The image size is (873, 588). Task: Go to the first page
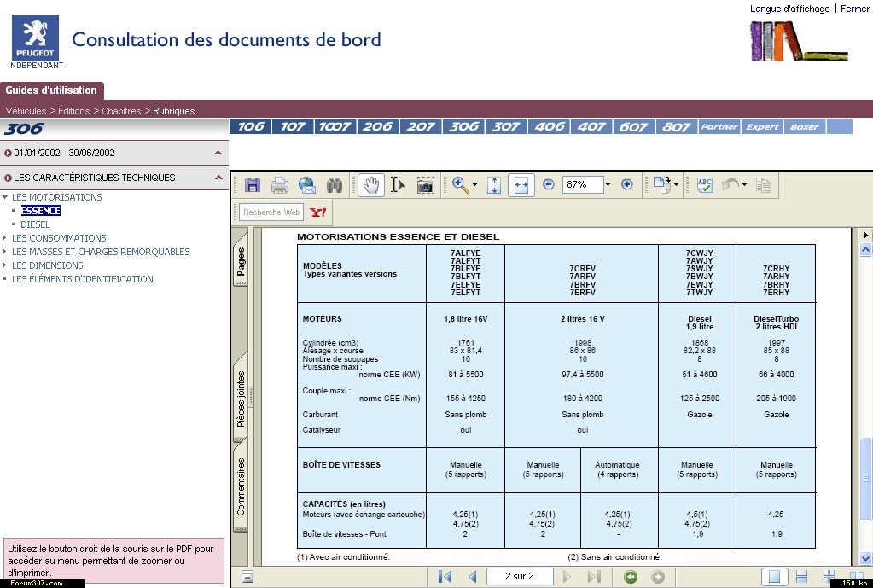point(445,576)
